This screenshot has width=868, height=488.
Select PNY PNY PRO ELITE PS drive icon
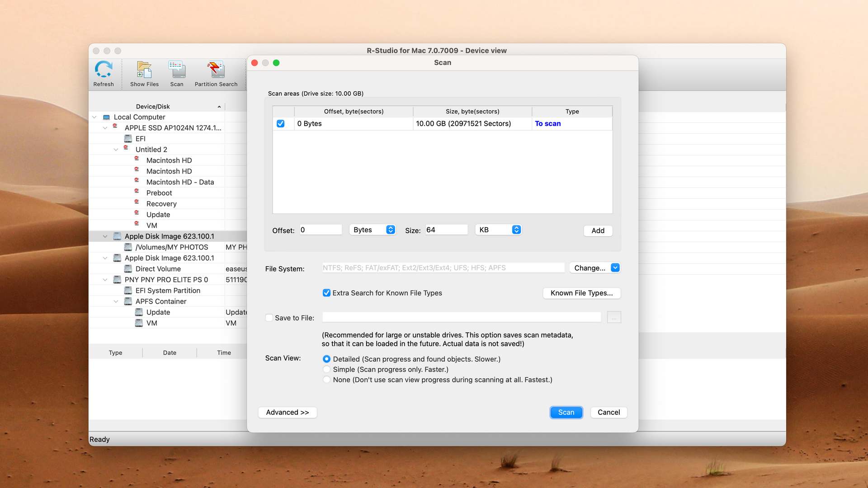pyautogui.click(x=117, y=280)
